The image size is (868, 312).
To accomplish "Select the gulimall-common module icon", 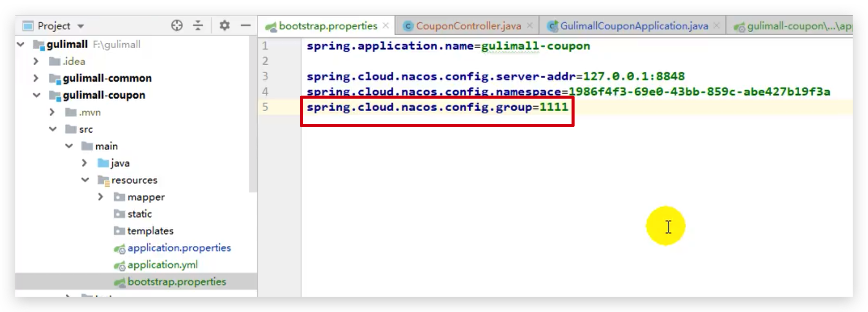I will pyautogui.click(x=55, y=79).
